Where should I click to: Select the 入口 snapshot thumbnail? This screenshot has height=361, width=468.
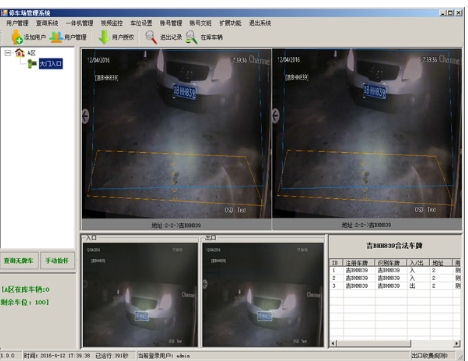140,295
